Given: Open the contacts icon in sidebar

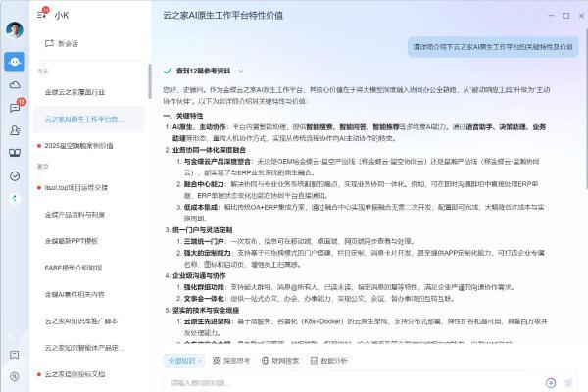Looking at the screenshot, I should coord(15,130).
